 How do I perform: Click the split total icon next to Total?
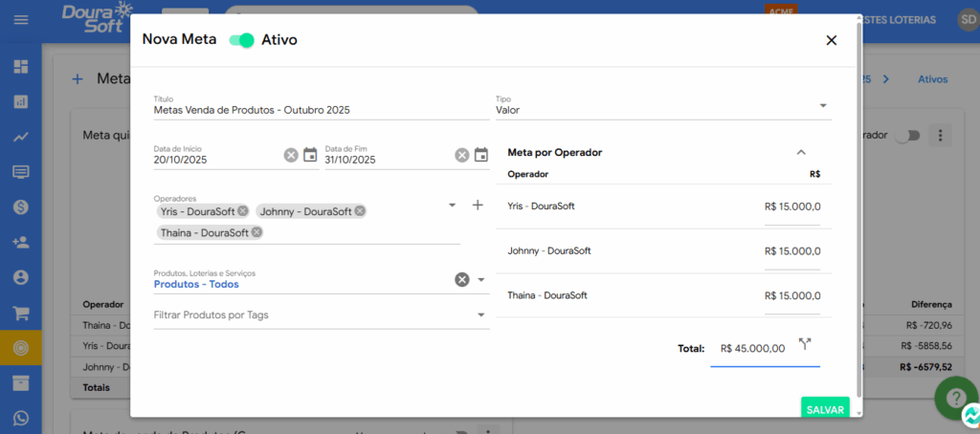coord(804,344)
